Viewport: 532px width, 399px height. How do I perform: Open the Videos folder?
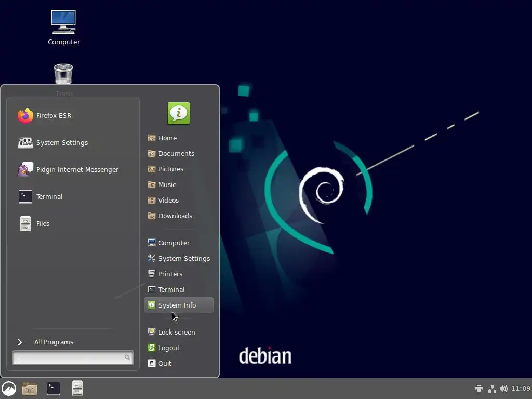(x=179, y=201)
